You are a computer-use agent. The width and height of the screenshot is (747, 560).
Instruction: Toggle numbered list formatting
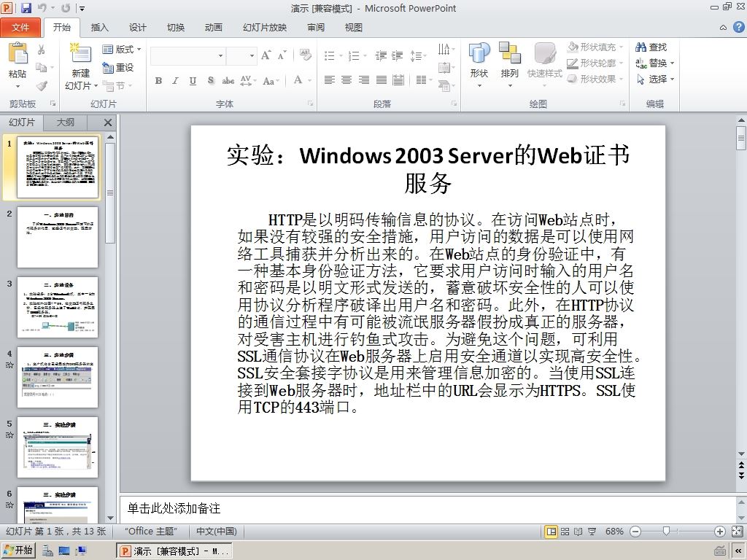coord(354,55)
